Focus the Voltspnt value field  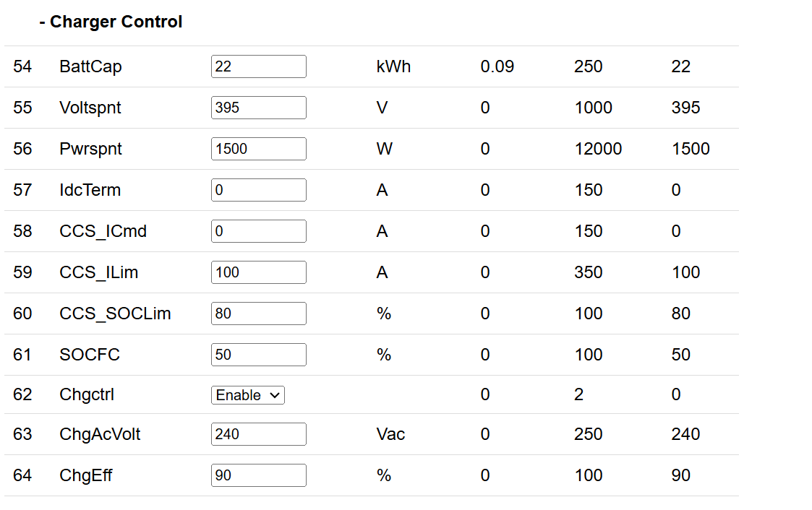click(x=258, y=108)
